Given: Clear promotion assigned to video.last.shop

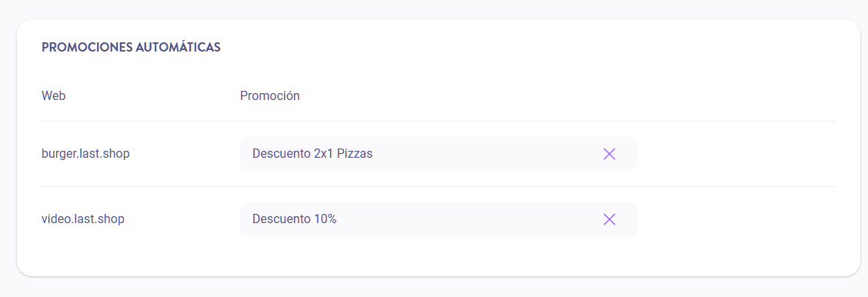Looking at the screenshot, I should [609, 219].
